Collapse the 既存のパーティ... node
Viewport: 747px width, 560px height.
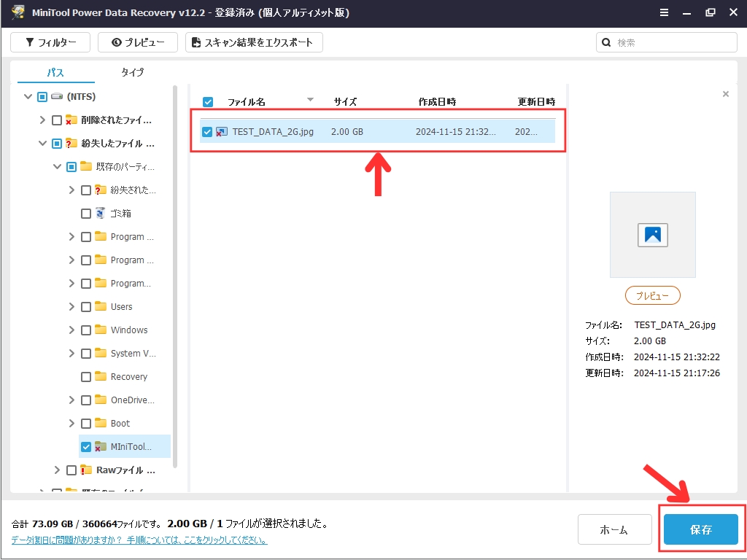tap(57, 167)
